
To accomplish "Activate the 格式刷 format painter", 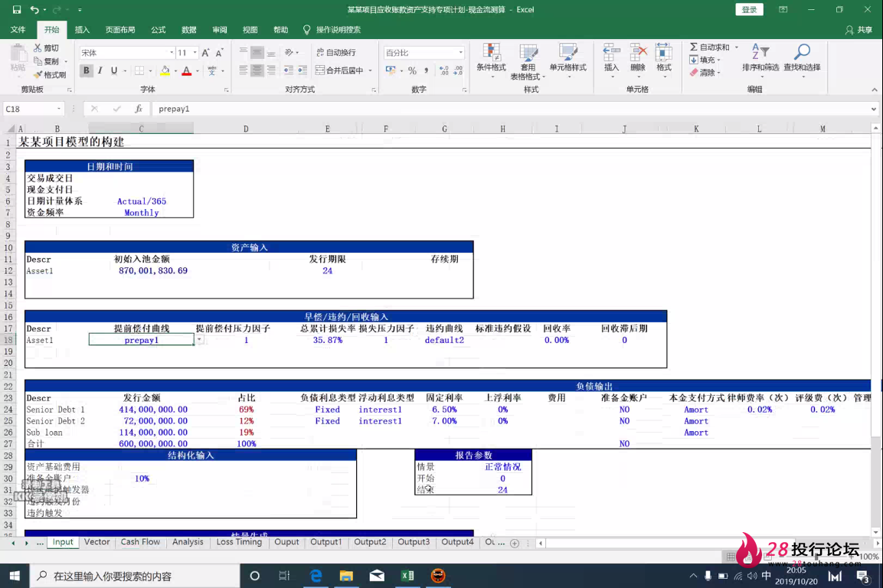I will (50, 74).
